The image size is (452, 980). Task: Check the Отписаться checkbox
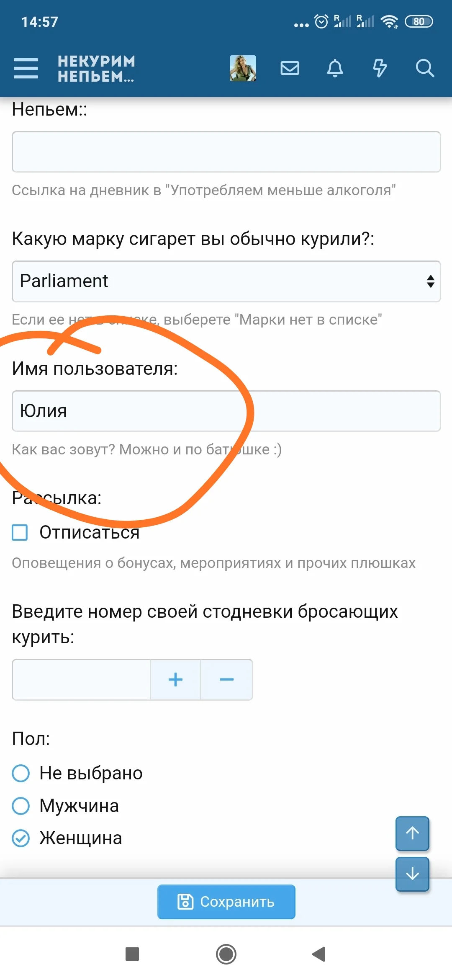click(20, 532)
